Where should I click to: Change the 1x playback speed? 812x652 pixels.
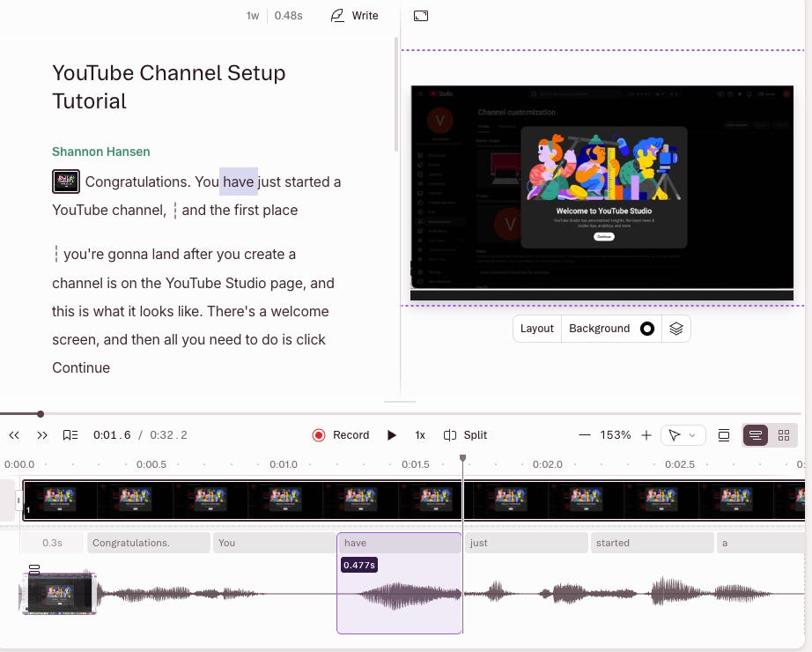(420, 435)
